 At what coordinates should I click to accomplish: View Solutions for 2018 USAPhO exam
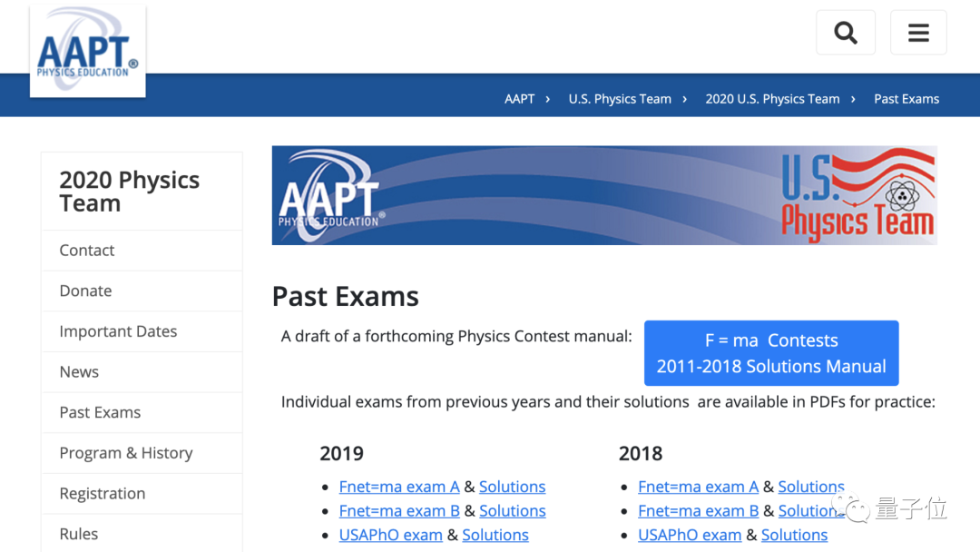coord(794,536)
